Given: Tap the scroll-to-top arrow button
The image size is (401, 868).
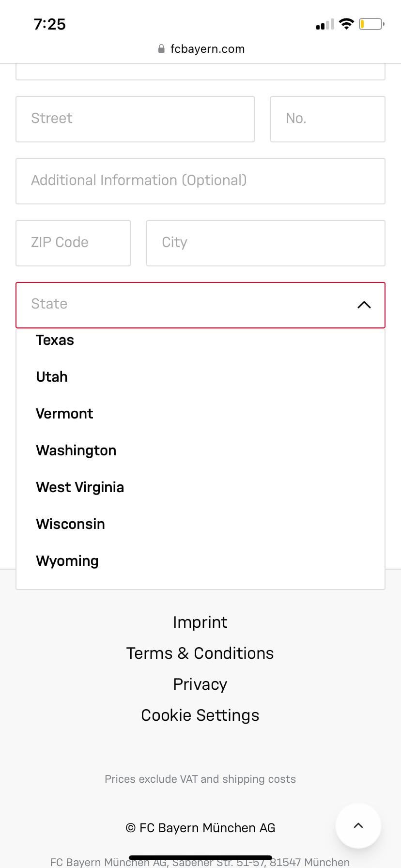Looking at the screenshot, I should [358, 826].
